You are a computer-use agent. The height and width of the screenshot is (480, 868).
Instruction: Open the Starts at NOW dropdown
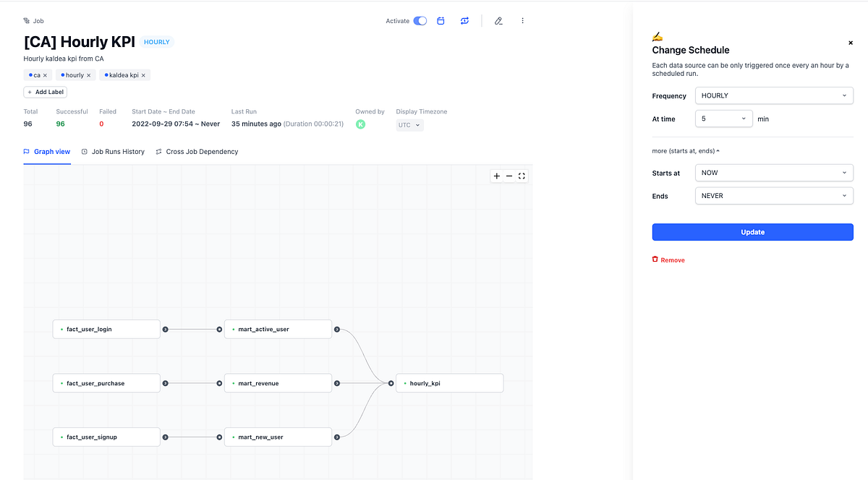[x=774, y=173]
